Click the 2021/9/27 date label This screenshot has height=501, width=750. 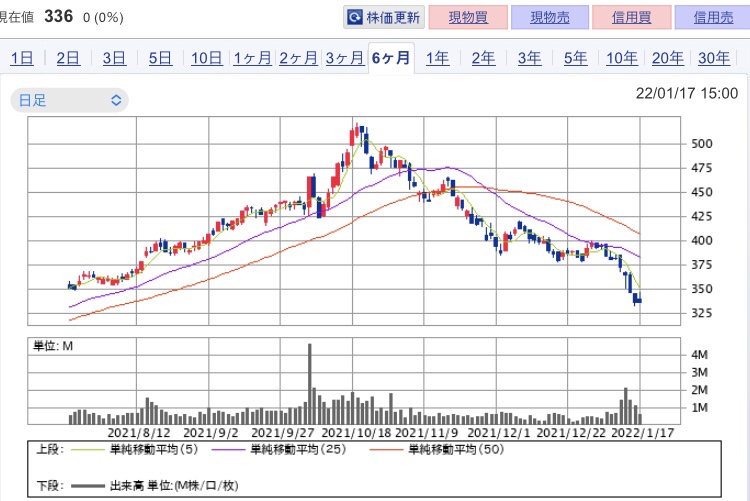[282, 433]
